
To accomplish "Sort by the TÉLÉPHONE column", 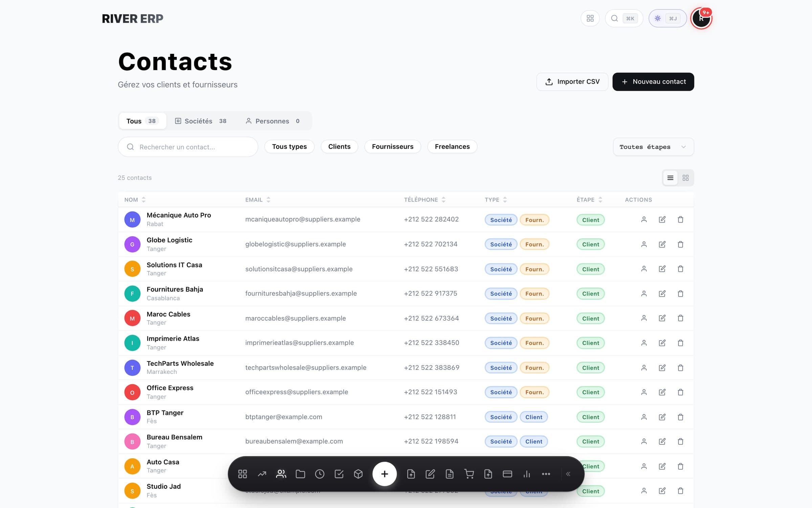I will pos(425,200).
